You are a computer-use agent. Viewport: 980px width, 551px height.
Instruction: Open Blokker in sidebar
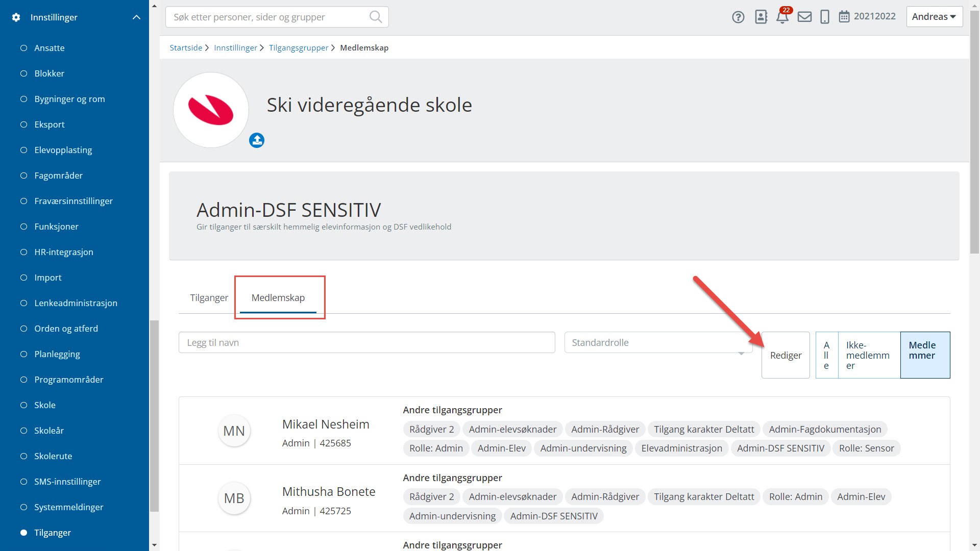pos(50,73)
